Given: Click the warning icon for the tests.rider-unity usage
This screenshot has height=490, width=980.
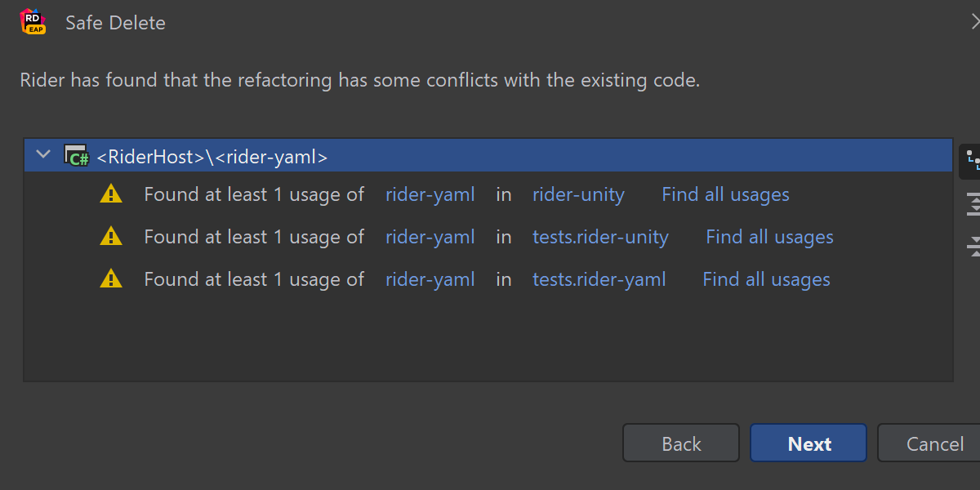Looking at the screenshot, I should [110, 237].
